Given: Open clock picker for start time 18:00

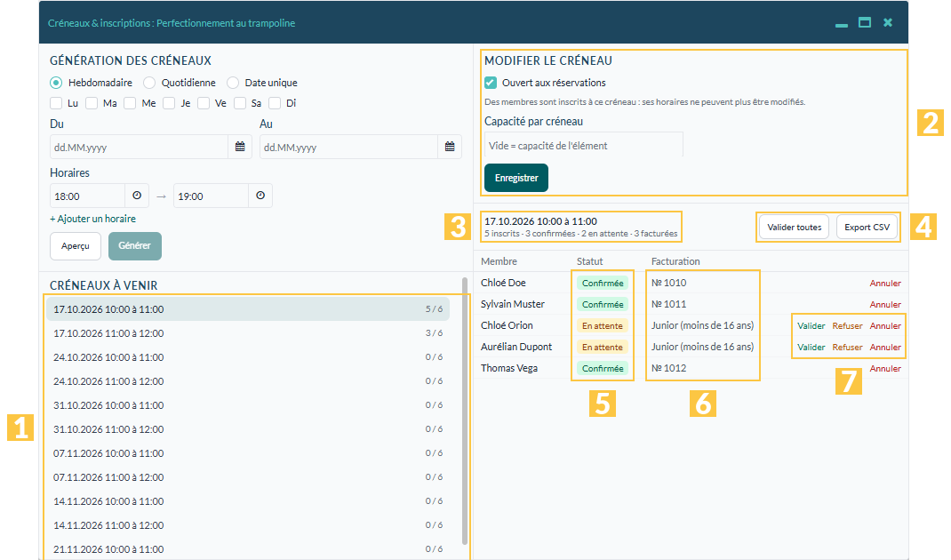Looking at the screenshot, I should tap(137, 196).
